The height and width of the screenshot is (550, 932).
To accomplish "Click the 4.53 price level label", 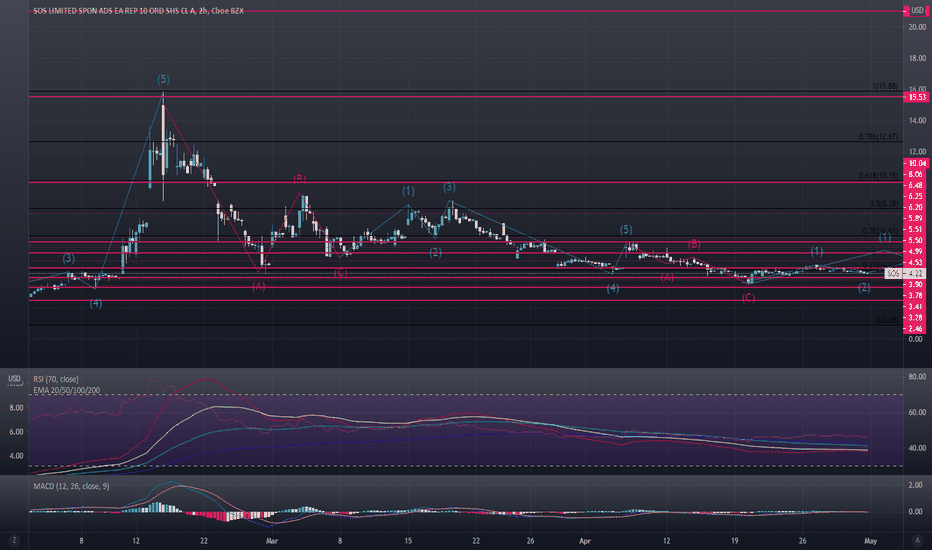I will click(915, 262).
